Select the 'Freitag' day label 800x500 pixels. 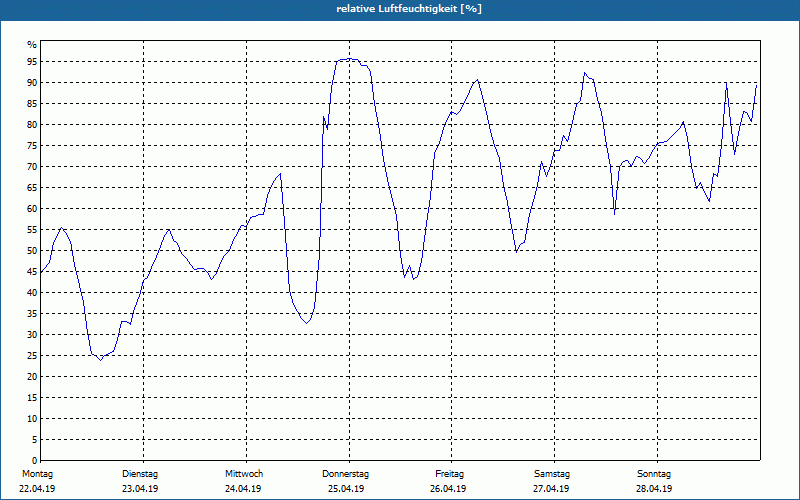click(x=449, y=474)
